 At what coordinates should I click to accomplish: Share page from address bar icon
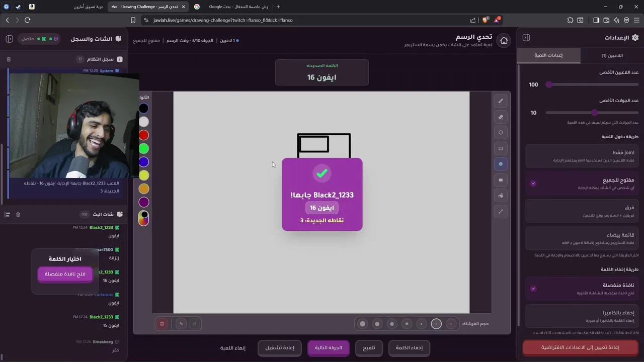pos(472,20)
